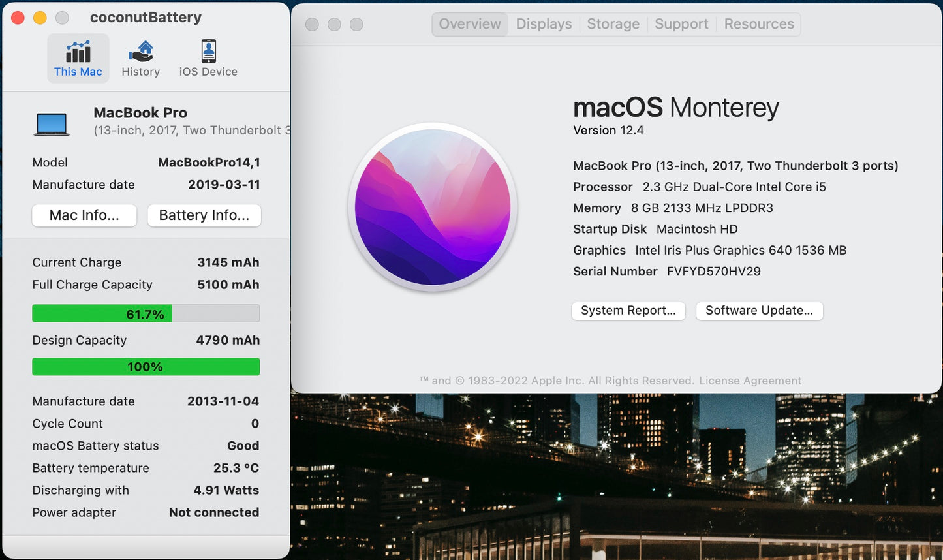Viewport: 943px width, 560px height.
Task: Select the Support tab
Action: (x=681, y=24)
